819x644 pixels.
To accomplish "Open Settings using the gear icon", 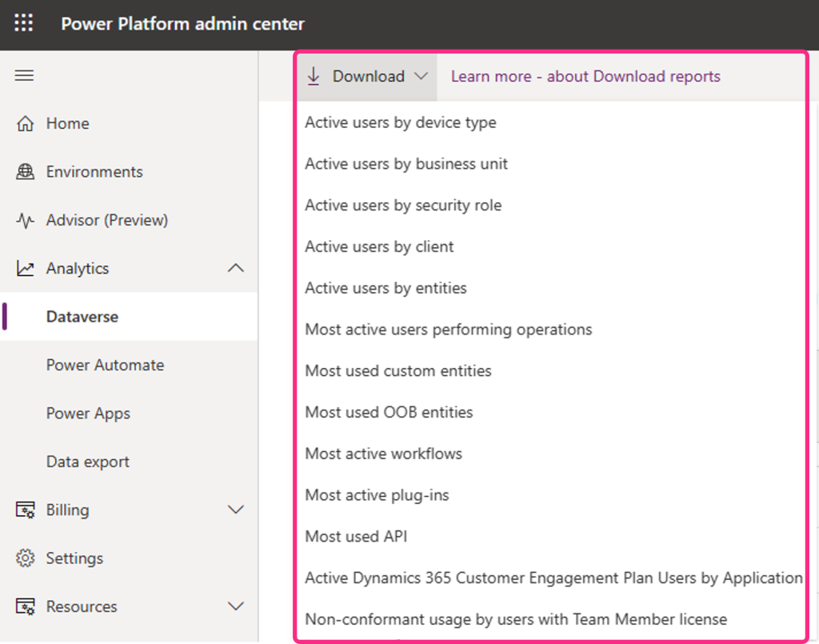I will 26,558.
